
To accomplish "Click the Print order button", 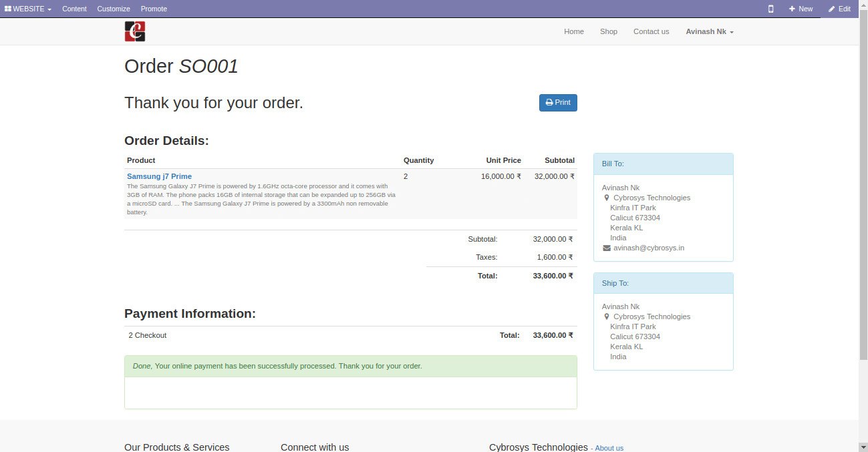I will click(x=558, y=103).
